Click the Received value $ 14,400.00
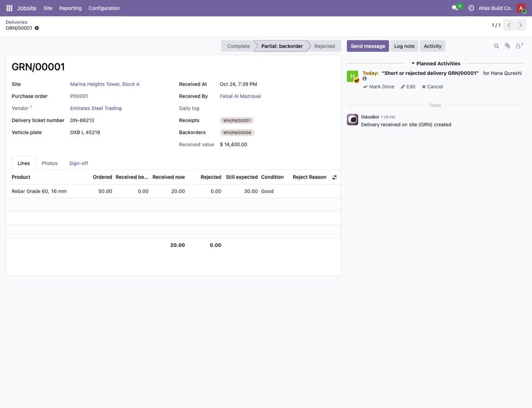This screenshot has width=532, height=408. click(234, 144)
